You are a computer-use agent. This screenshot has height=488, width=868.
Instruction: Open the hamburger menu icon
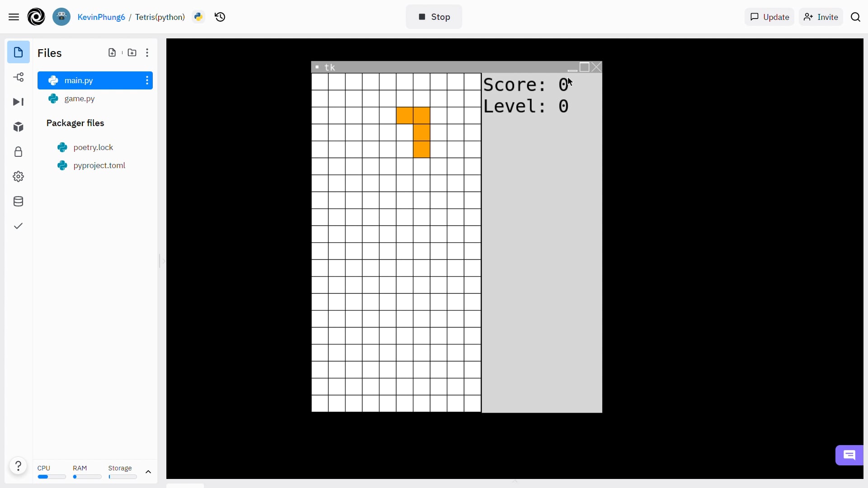pyautogui.click(x=14, y=17)
